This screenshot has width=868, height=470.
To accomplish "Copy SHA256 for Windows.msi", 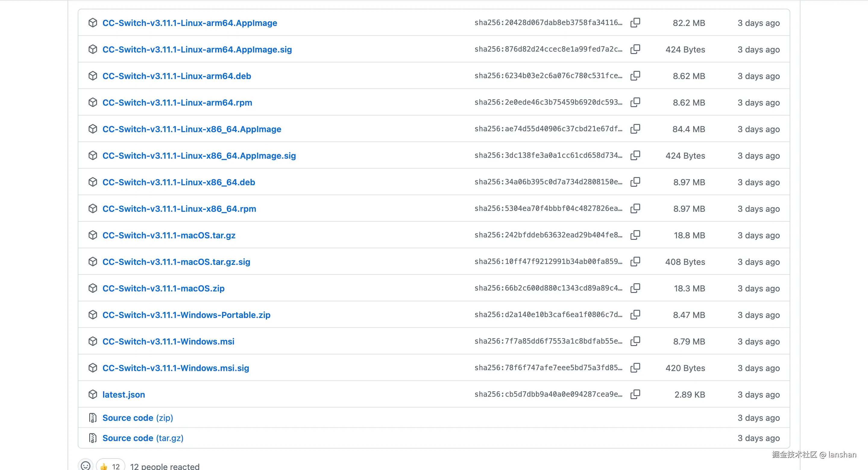I will [635, 341].
